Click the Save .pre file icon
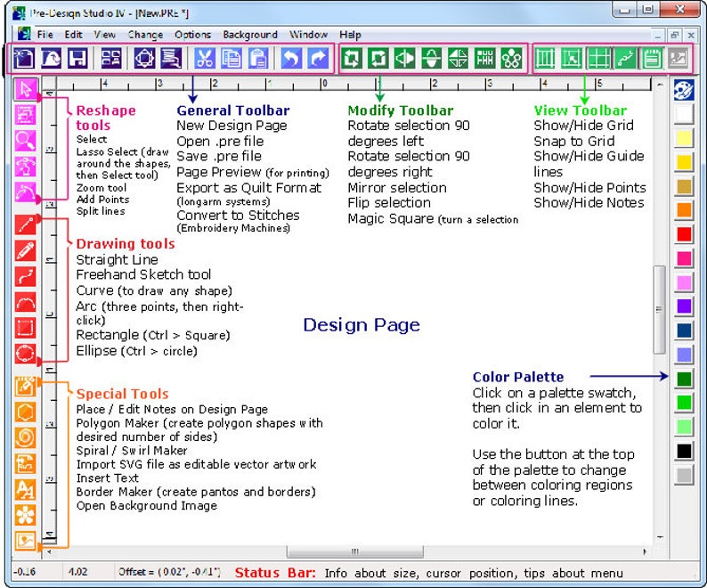This screenshot has width=707, height=588. click(x=77, y=58)
